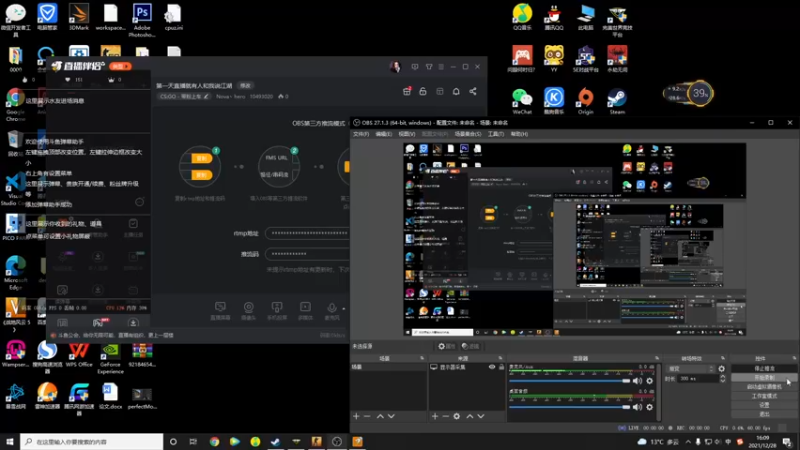Open the 场景集合(S) menu in OBS

468,134
